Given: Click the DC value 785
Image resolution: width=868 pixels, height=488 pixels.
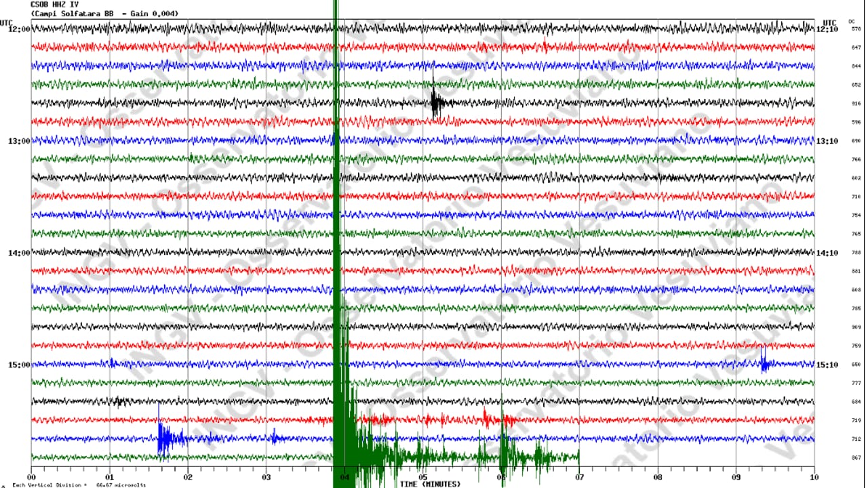Looking at the screenshot, I should click(856, 308).
